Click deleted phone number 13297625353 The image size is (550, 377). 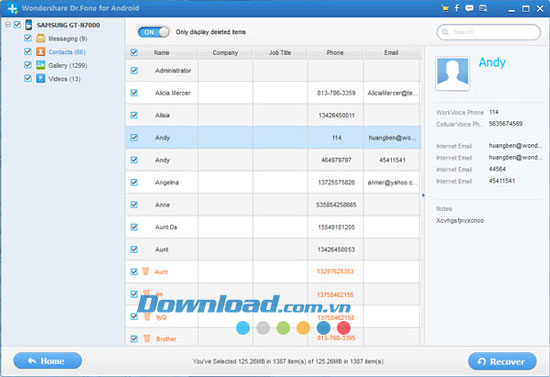click(x=335, y=271)
